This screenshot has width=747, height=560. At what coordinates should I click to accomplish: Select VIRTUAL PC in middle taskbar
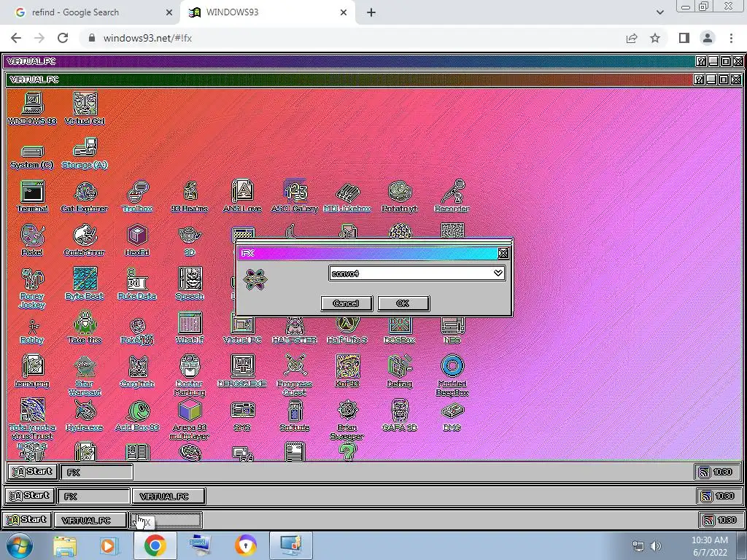pyautogui.click(x=169, y=496)
